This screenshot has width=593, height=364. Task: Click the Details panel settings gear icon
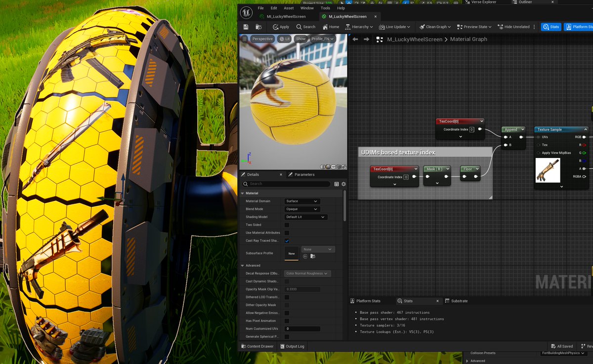(343, 184)
